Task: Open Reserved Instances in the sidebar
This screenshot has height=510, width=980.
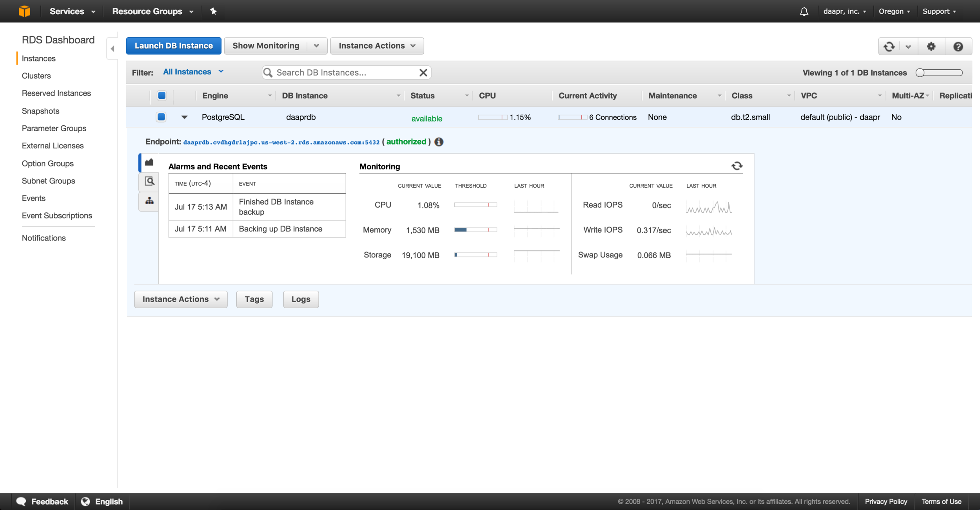Action: coord(56,93)
